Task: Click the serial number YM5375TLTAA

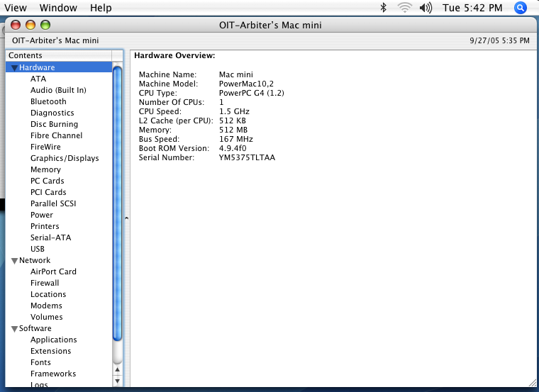Action: pos(247,157)
